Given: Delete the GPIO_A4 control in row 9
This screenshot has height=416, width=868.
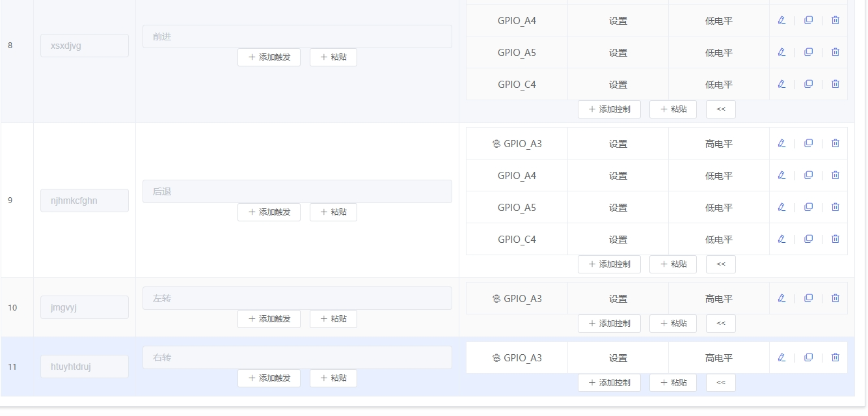Looking at the screenshot, I should coord(835,175).
